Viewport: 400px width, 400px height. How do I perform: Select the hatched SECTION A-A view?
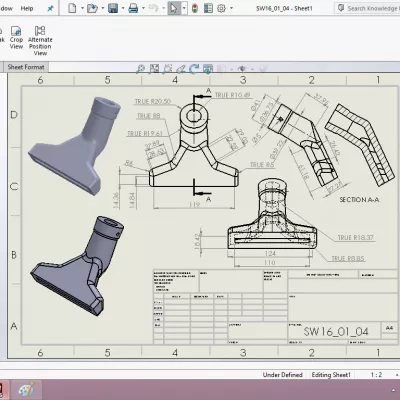coord(361,144)
